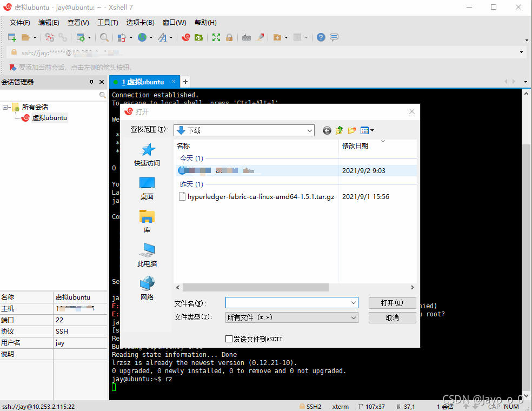Click the globe encoding toolbar icon
This screenshot has width=532, height=411.
pos(142,37)
